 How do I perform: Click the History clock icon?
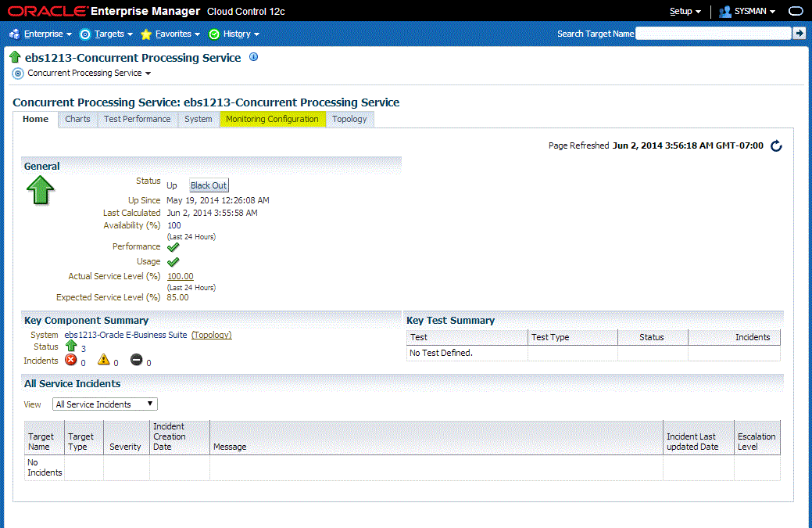pos(214,34)
